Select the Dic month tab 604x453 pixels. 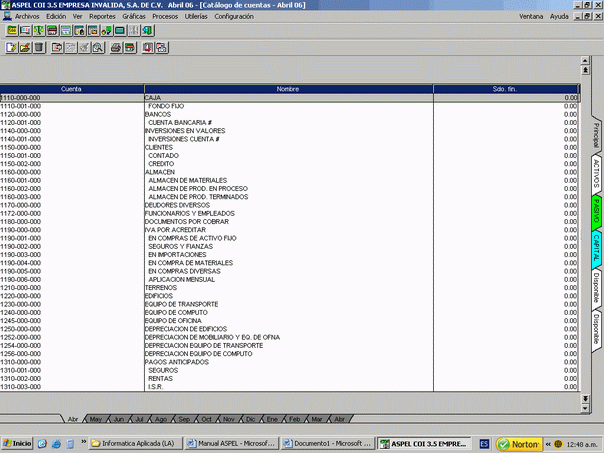click(x=250, y=419)
